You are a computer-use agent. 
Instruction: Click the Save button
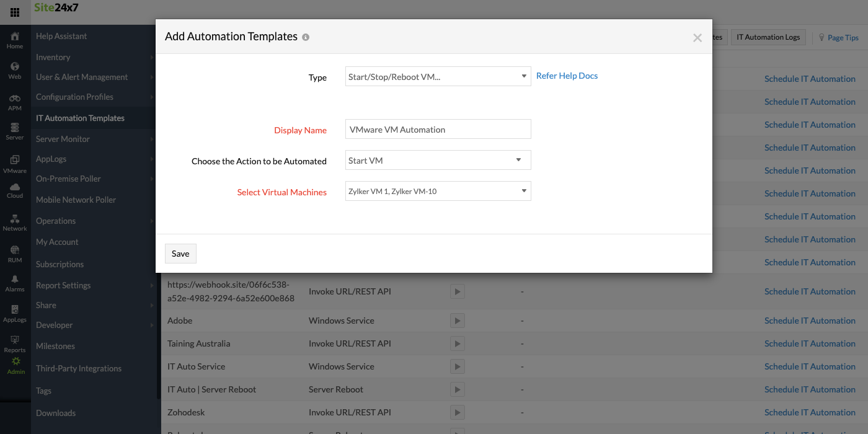pyautogui.click(x=180, y=253)
